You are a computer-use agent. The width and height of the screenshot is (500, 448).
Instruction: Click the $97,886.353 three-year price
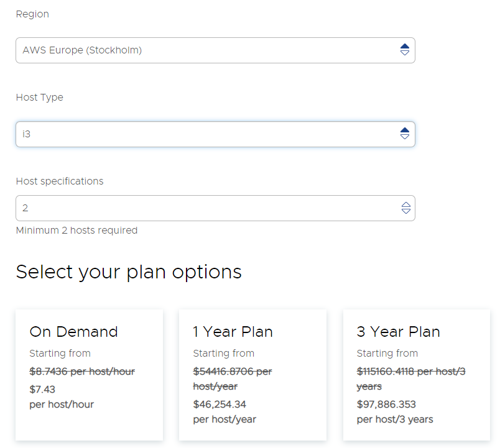pyautogui.click(x=386, y=405)
